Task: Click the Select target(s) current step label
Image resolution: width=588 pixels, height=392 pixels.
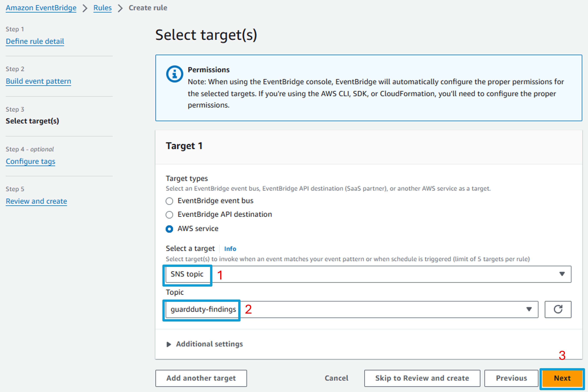Action: (32, 121)
